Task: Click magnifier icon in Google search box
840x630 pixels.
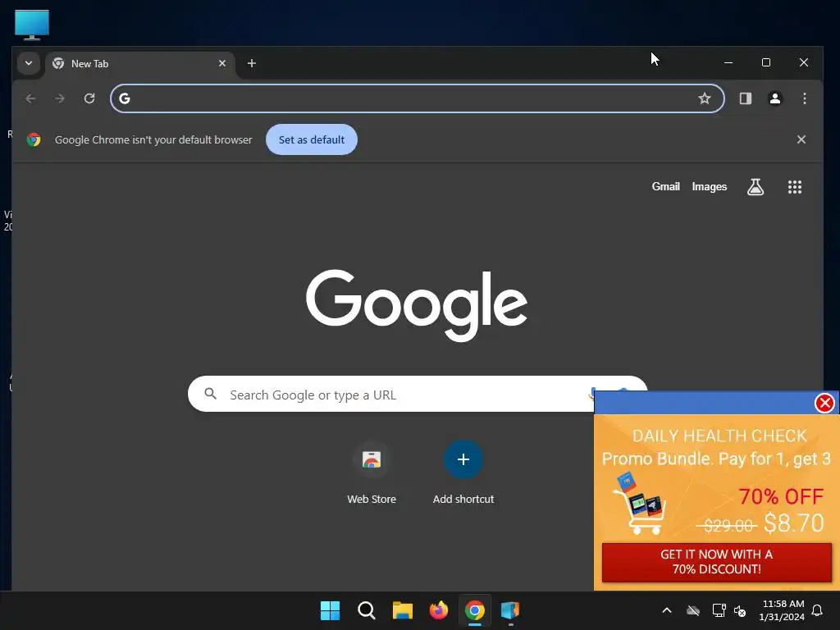Action: point(211,395)
